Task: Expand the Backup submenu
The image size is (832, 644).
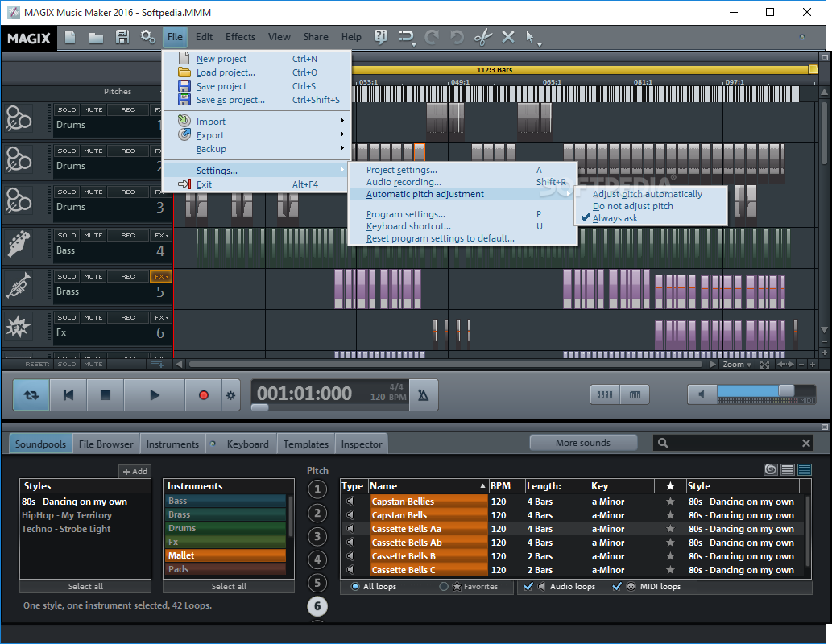Action: tap(257, 149)
